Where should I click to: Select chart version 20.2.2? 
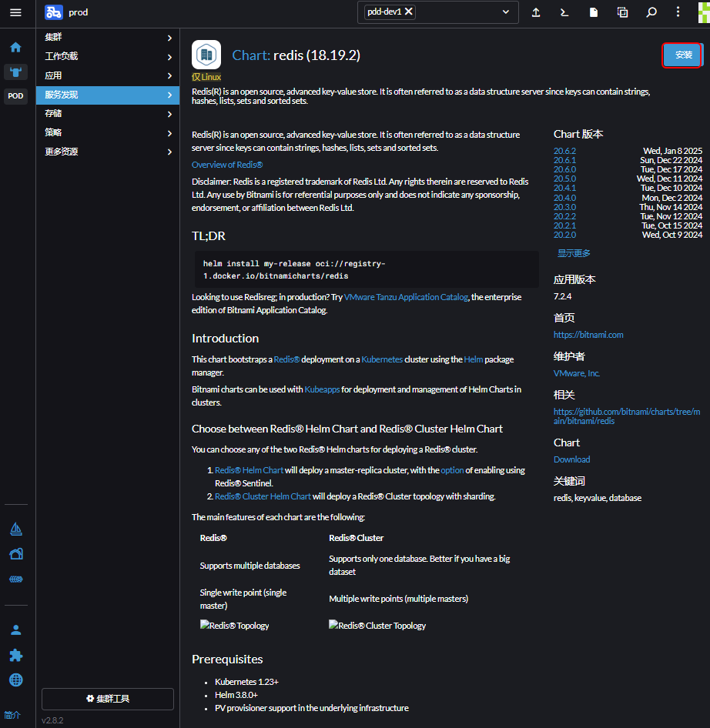tap(564, 216)
